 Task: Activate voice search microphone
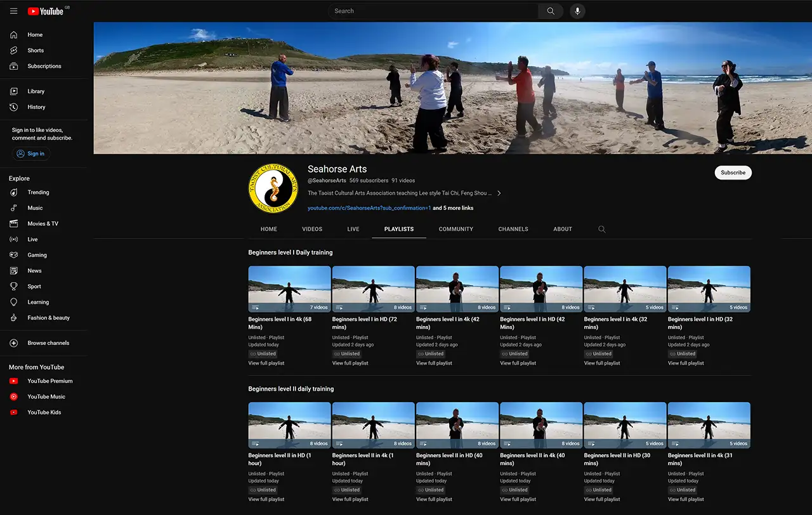click(x=577, y=11)
